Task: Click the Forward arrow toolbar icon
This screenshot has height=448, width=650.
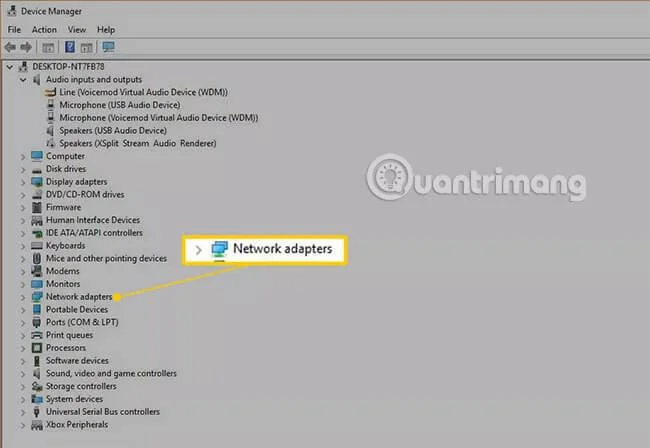Action: click(x=26, y=47)
